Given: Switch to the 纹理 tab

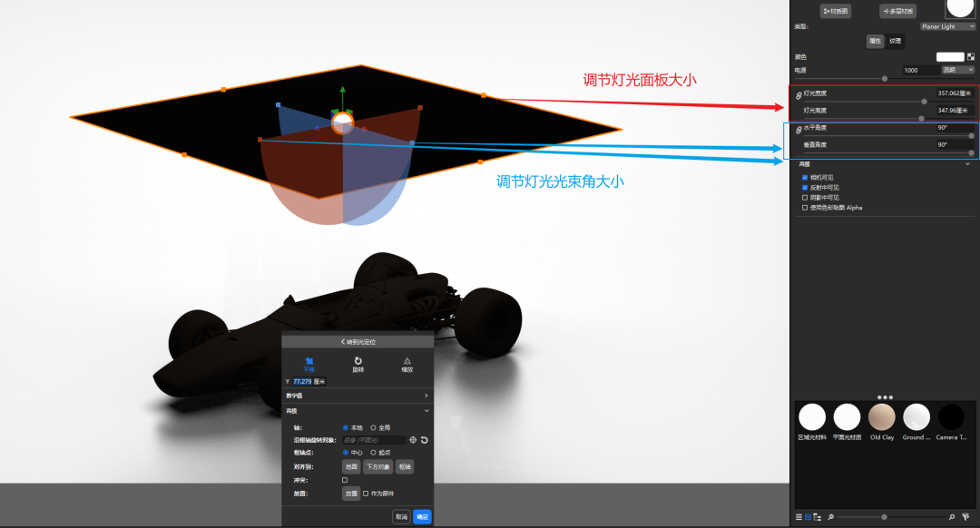Looking at the screenshot, I should click(896, 41).
